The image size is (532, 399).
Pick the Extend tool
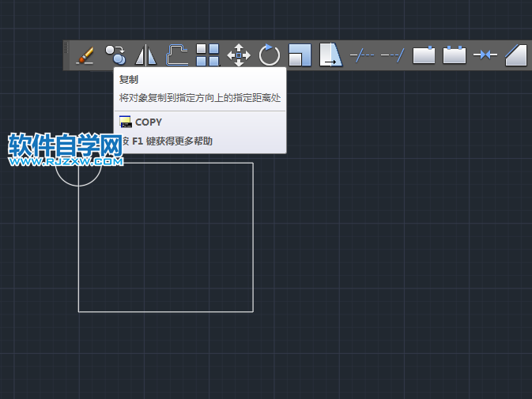pos(392,55)
